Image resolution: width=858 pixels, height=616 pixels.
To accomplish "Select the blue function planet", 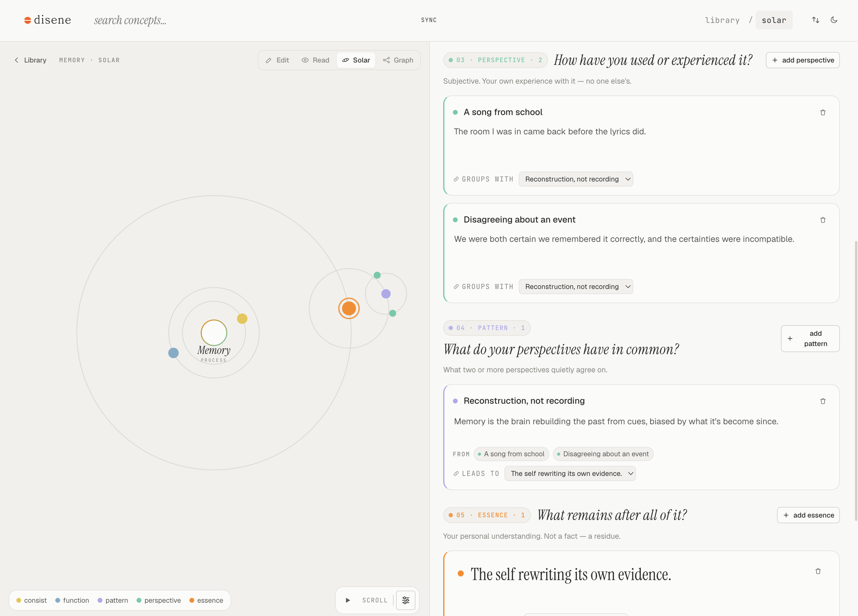I will point(173,353).
